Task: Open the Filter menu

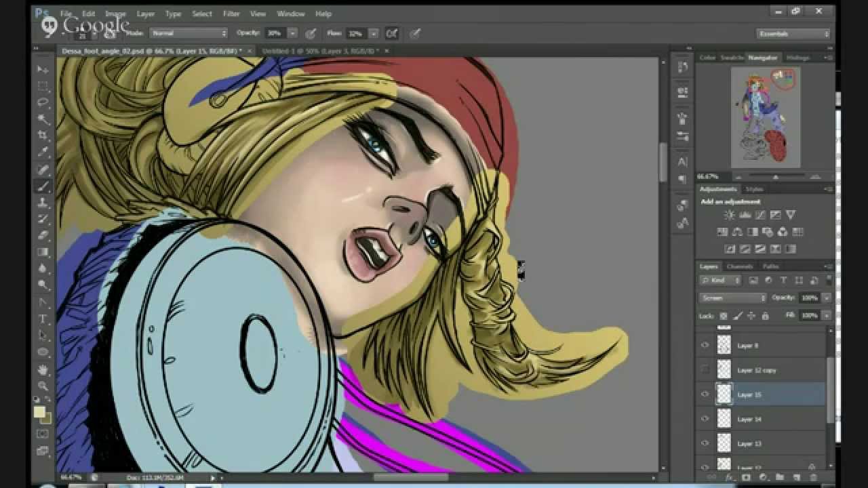Action: (231, 14)
